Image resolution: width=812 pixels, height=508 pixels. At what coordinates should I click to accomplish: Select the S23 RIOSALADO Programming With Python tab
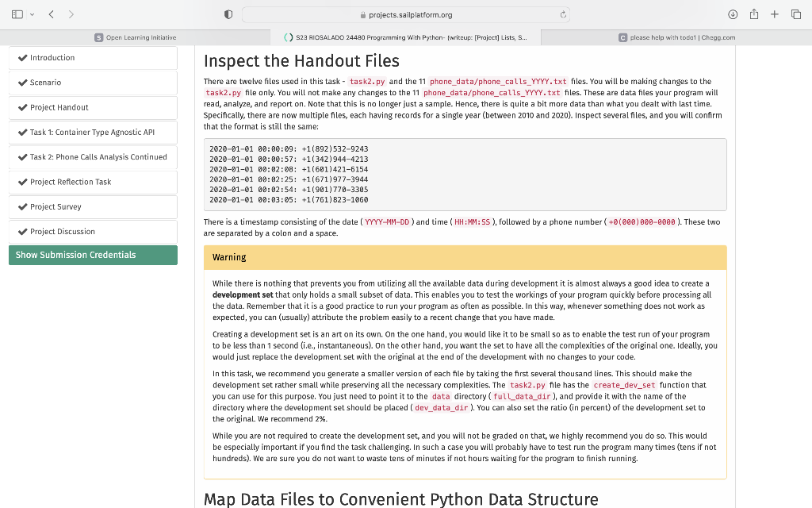405,37
